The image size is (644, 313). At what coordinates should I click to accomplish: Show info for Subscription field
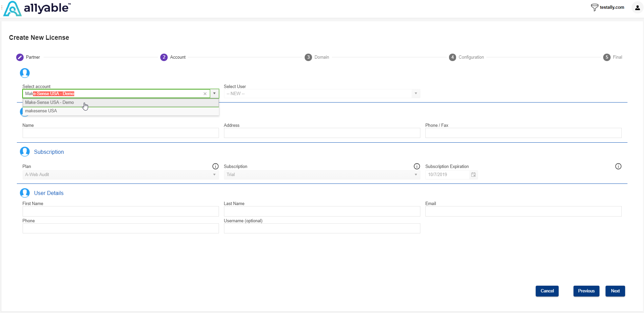[417, 166]
